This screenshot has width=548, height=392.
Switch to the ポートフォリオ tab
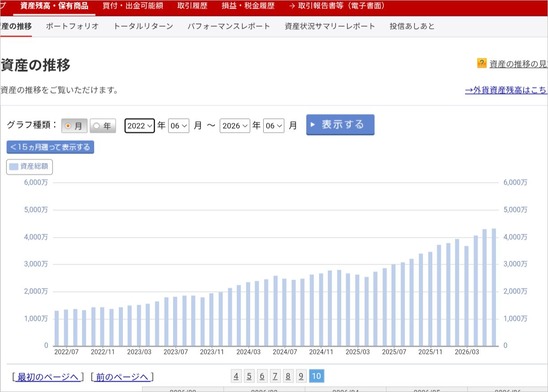pyautogui.click(x=72, y=26)
